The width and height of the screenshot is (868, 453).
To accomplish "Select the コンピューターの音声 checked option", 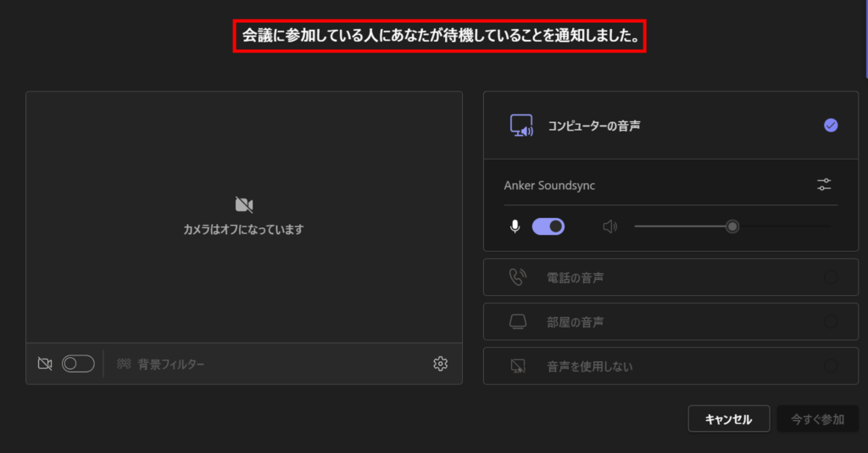I will pyautogui.click(x=831, y=126).
